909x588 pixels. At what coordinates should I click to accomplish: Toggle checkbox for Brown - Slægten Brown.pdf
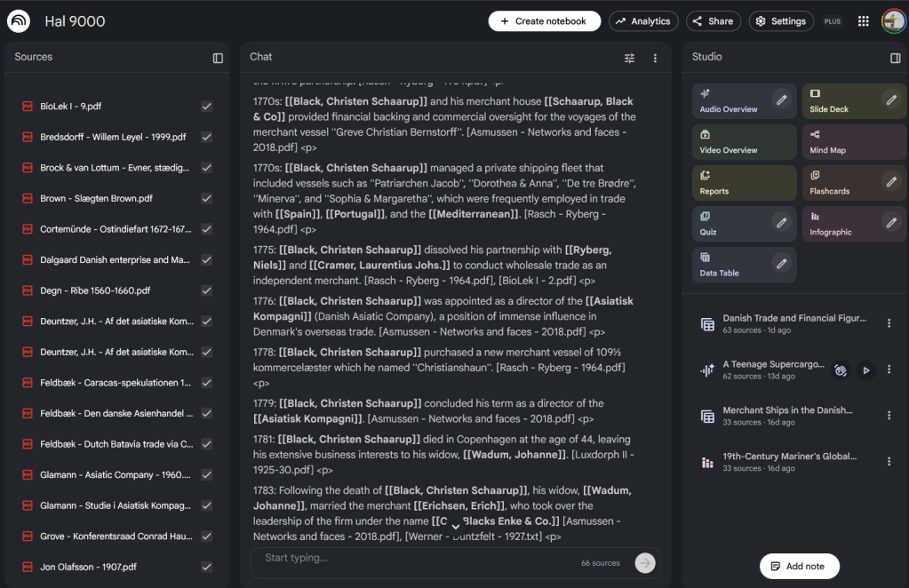(x=206, y=199)
